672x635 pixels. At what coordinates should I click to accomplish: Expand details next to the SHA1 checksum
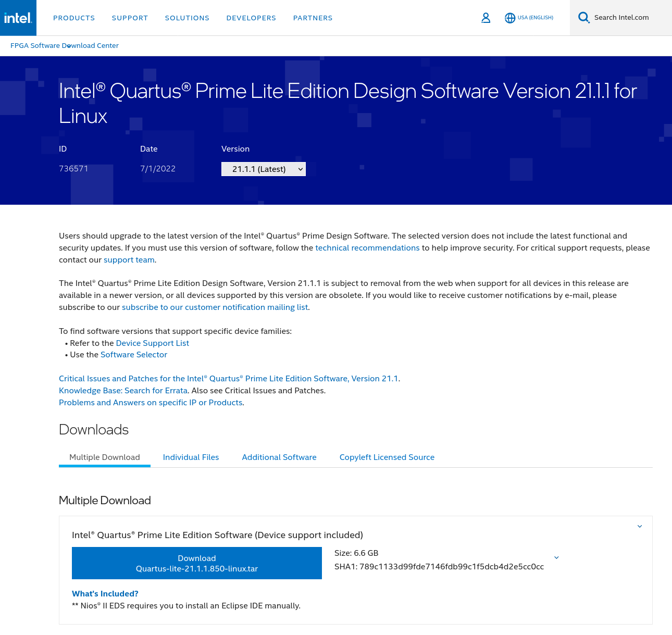tap(556, 557)
